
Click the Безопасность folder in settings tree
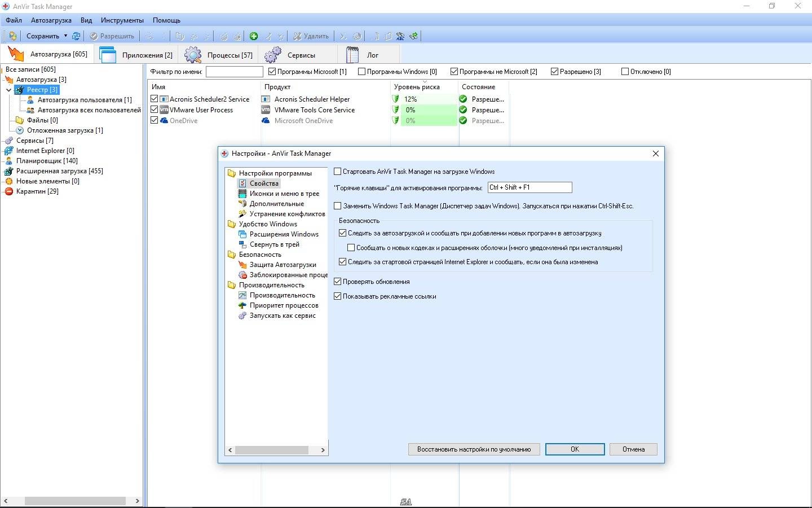260,255
